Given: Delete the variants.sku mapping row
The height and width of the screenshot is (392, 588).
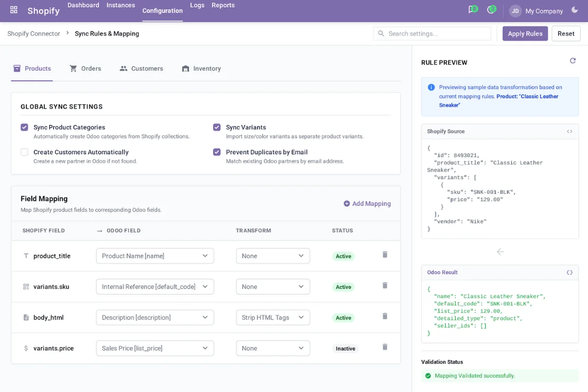Looking at the screenshot, I should pyautogui.click(x=385, y=286).
